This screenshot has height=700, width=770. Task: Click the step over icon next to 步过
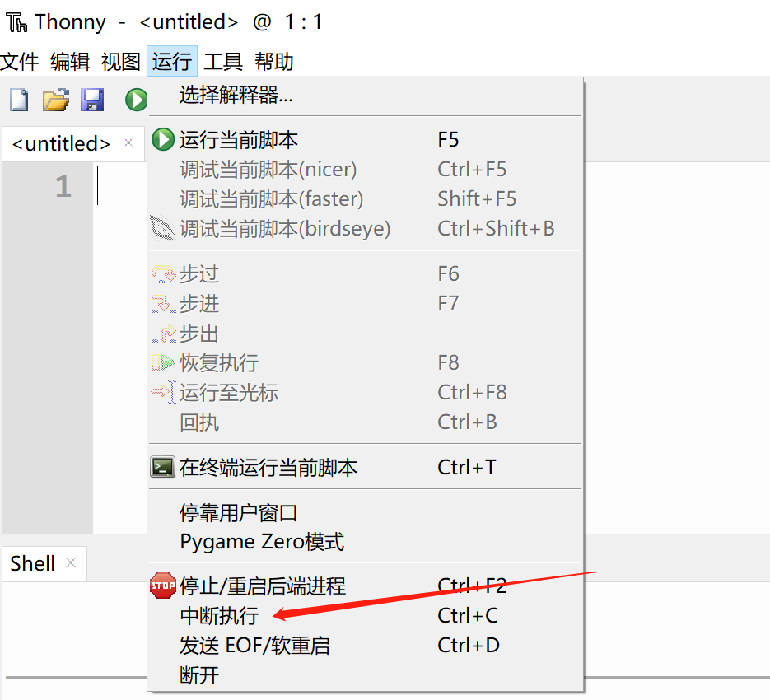pyautogui.click(x=163, y=274)
